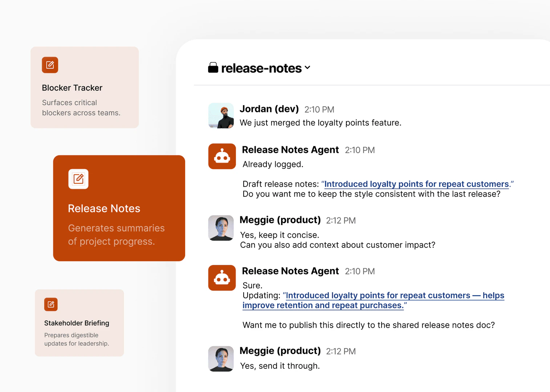Click the robot avatar on the 'Sure.' message

coord(222,278)
